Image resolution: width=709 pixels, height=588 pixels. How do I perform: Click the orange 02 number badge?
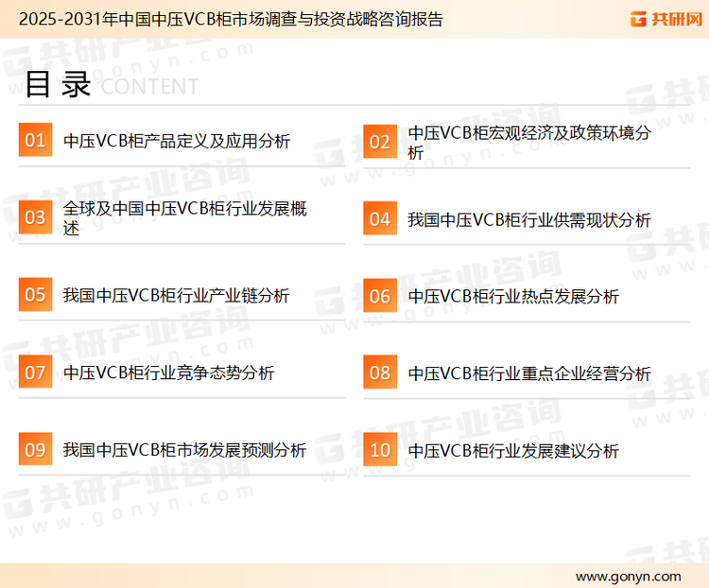380,142
